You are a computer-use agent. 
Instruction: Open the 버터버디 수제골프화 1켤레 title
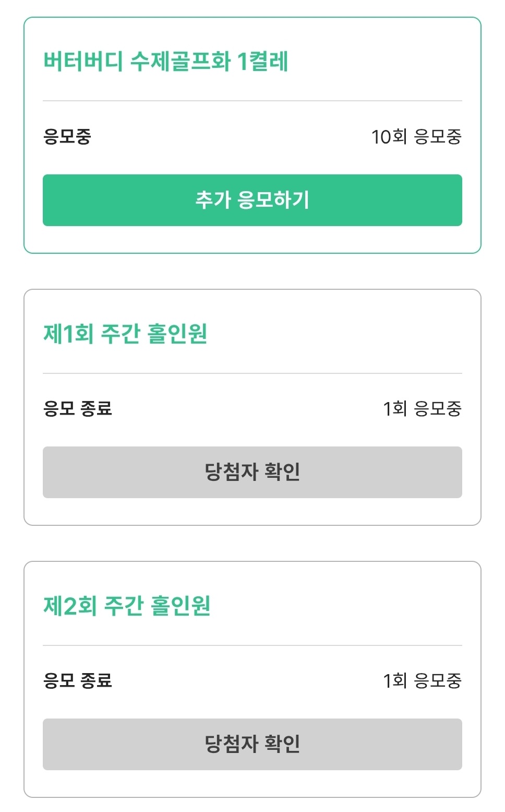(165, 61)
